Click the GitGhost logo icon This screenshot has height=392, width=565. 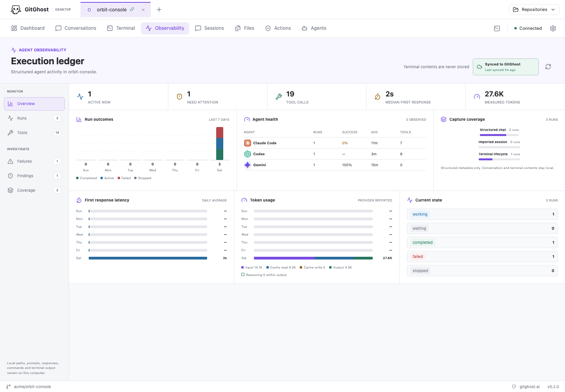(16, 9)
